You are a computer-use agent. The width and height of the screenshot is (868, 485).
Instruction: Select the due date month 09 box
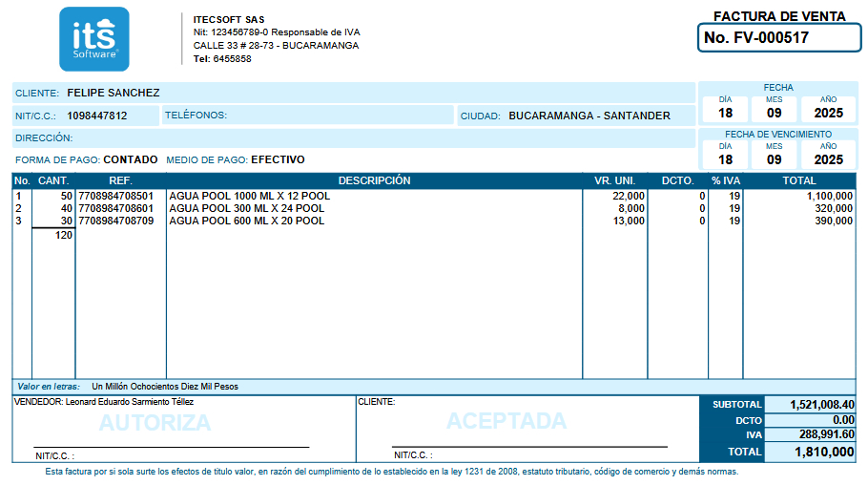coord(774,159)
